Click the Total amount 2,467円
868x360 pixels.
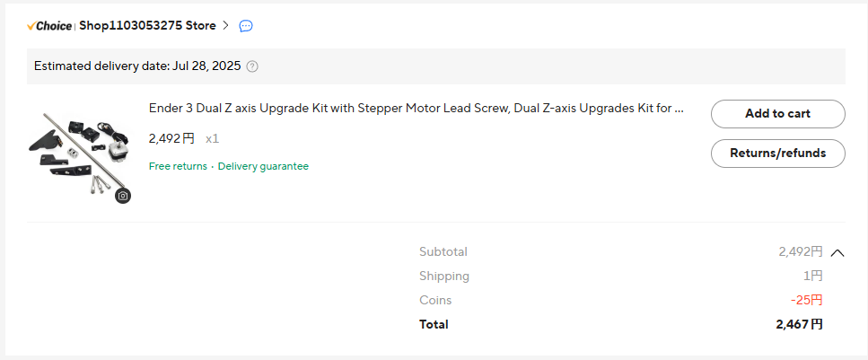click(799, 324)
